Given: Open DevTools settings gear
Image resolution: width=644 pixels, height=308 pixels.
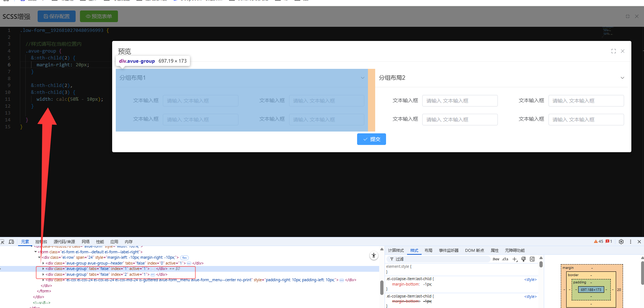Looking at the screenshot, I should click(x=621, y=242).
